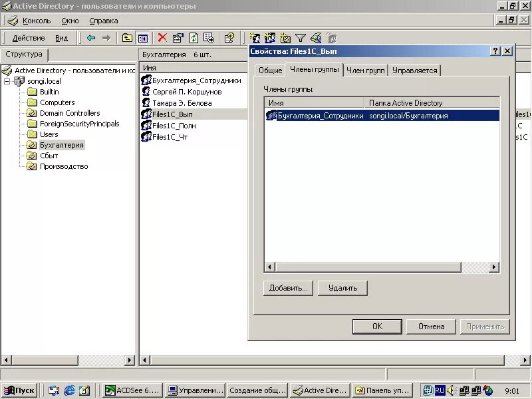Open Properties via the toolbar icon

click(178, 38)
